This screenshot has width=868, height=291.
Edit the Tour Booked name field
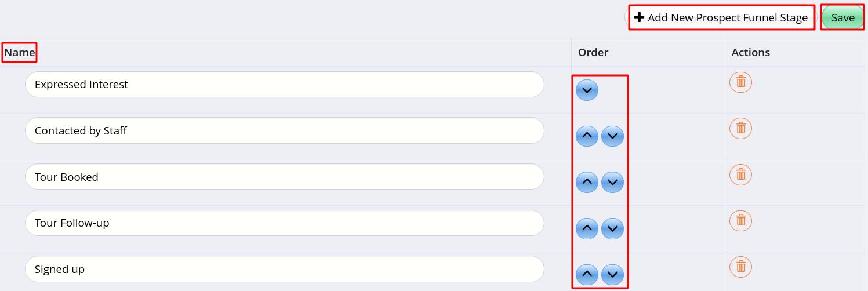pos(285,177)
